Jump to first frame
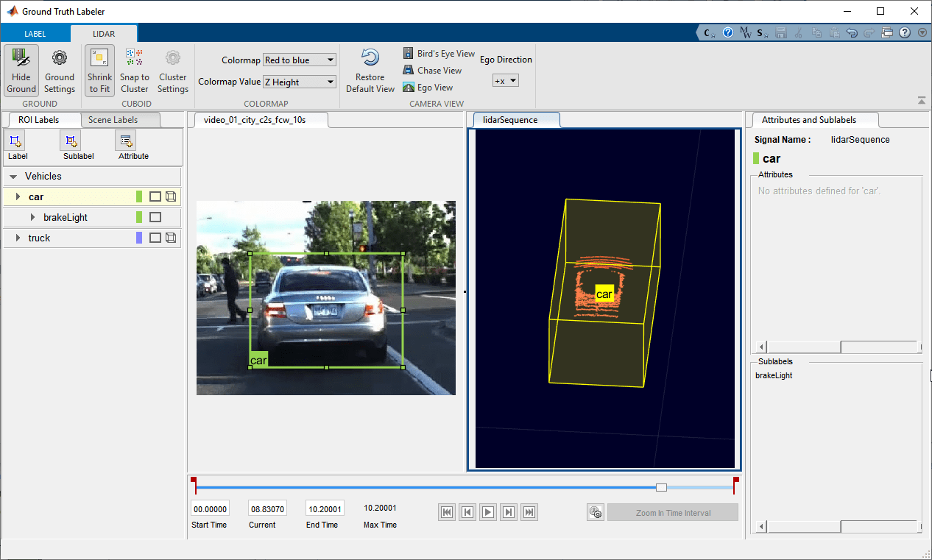This screenshot has height=560, width=932. (x=446, y=512)
